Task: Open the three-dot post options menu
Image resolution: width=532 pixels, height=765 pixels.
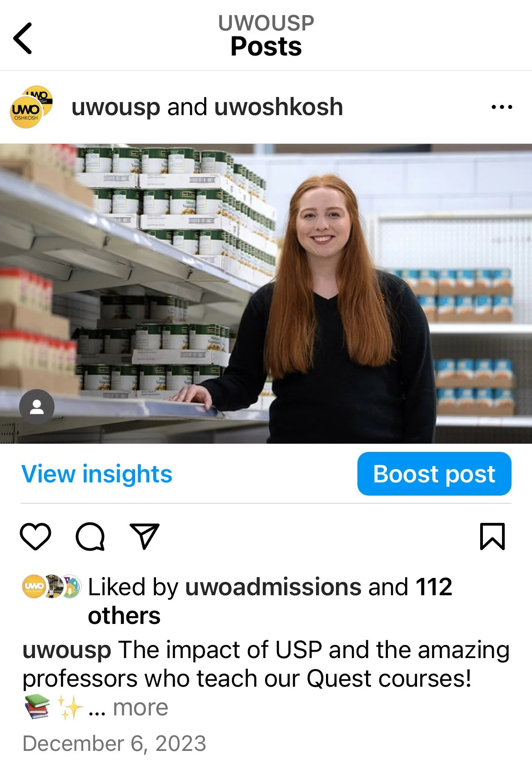Action: tap(502, 107)
